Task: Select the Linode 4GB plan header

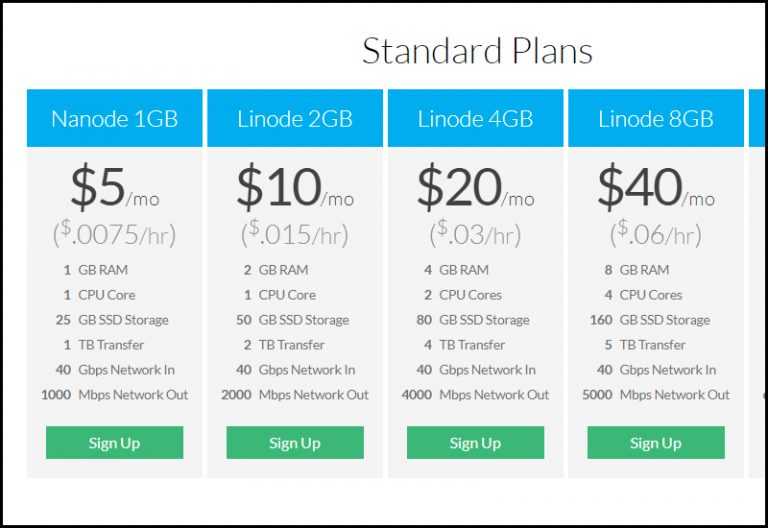Action: (476, 118)
